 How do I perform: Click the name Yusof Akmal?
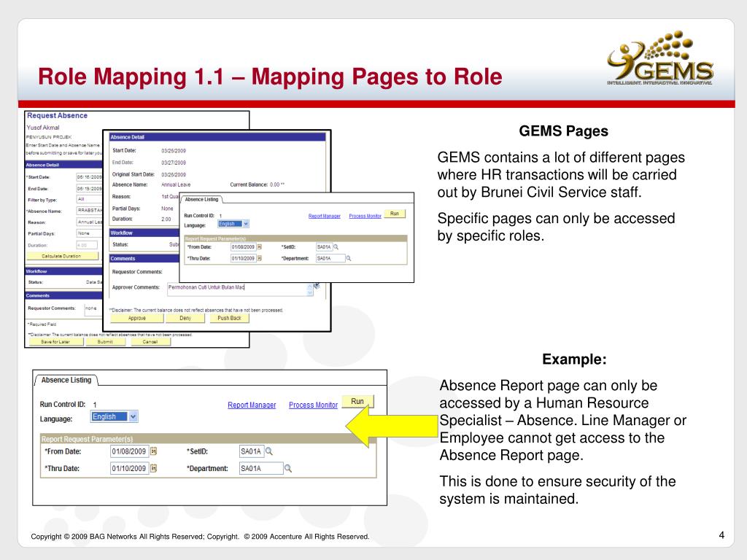43,128
